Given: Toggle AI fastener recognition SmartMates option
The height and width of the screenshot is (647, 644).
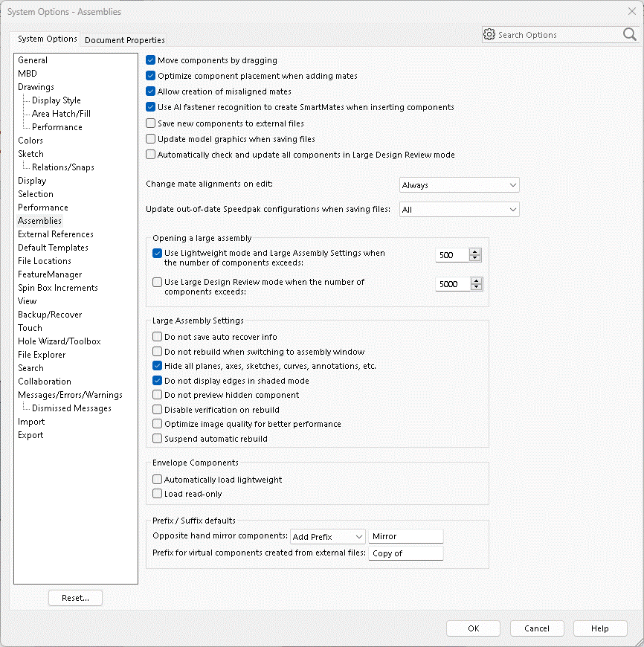Looking at the screenshot, I should point(150,107).
